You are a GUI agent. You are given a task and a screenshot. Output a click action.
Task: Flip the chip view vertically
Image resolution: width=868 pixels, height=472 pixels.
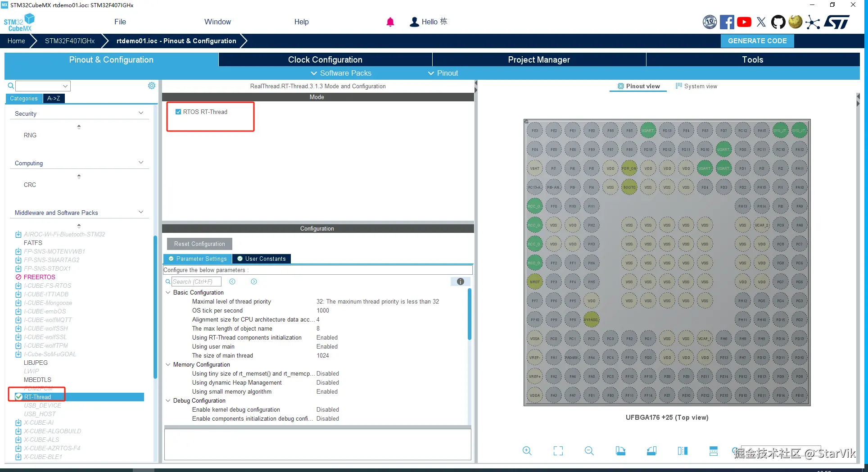(714, 451)
